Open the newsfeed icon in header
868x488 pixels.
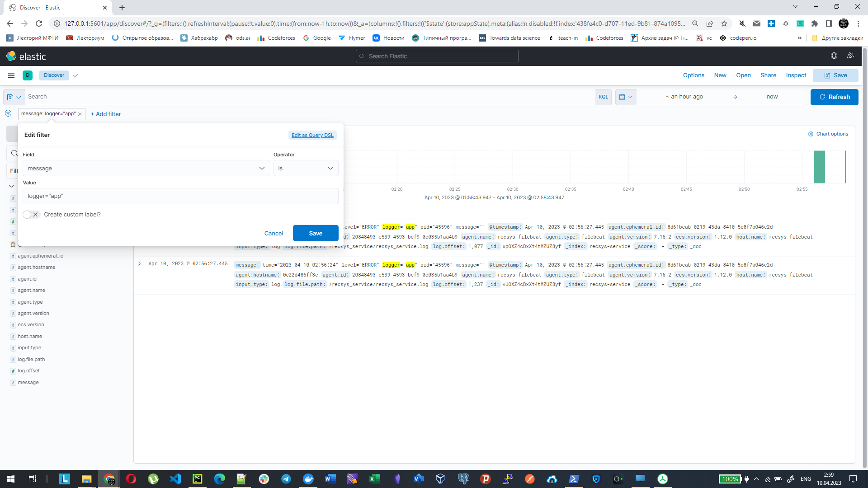pyautogui.click(x=850, y=56)
